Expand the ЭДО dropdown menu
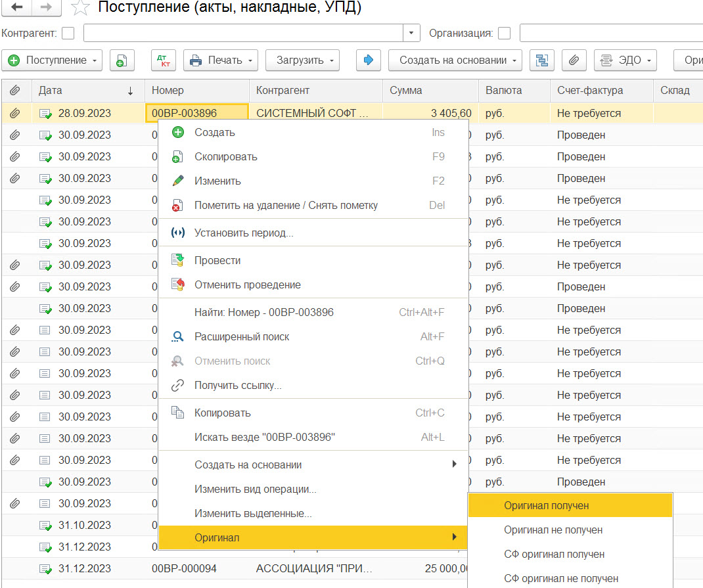 [625, 60]
